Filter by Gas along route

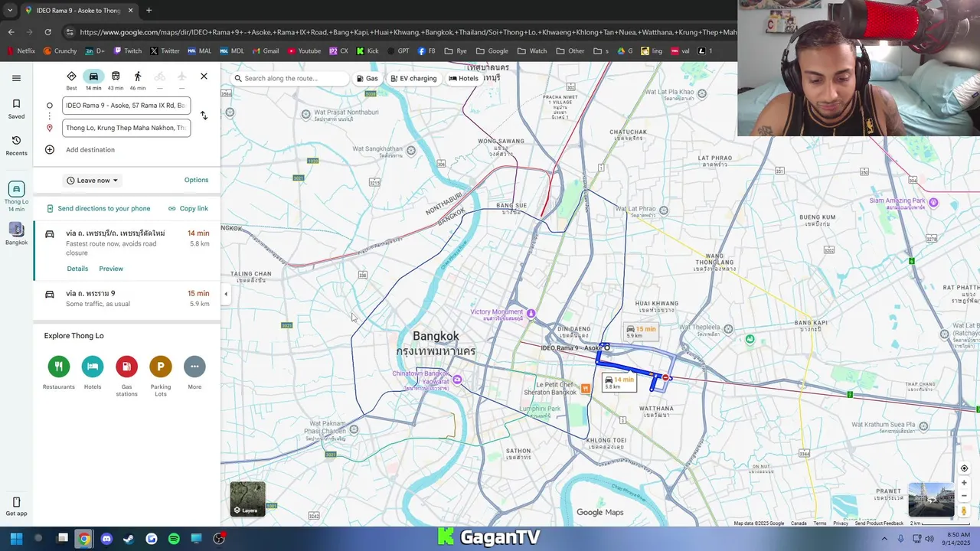(367, 78)
